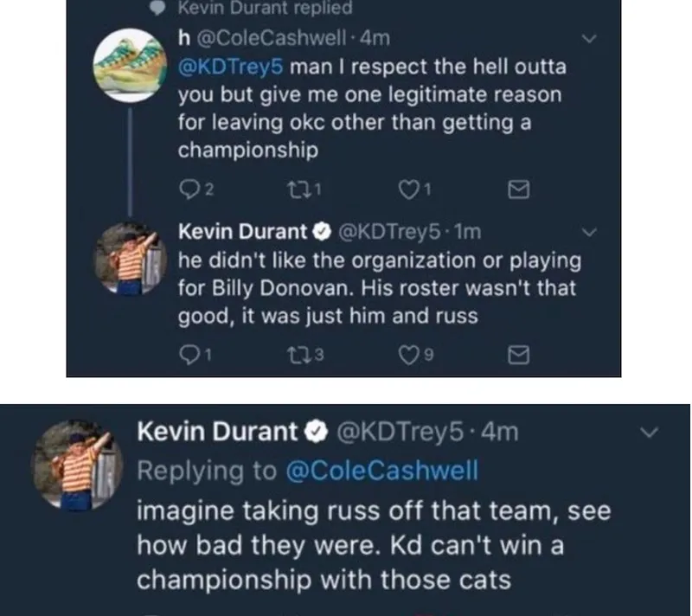Open Kevin Durant's name on the 'those cats' tweet
This screenshot has width=692, height=616.
click(217, 431)
